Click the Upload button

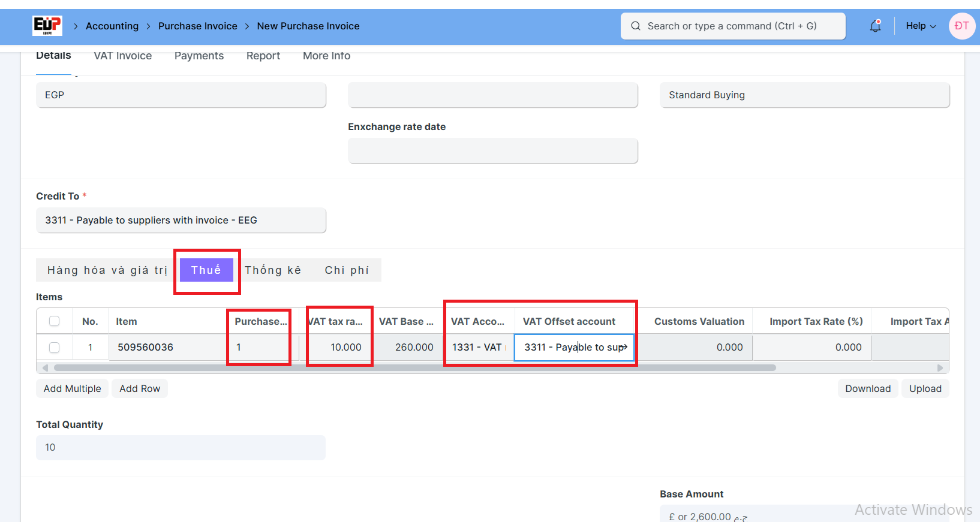925,388
